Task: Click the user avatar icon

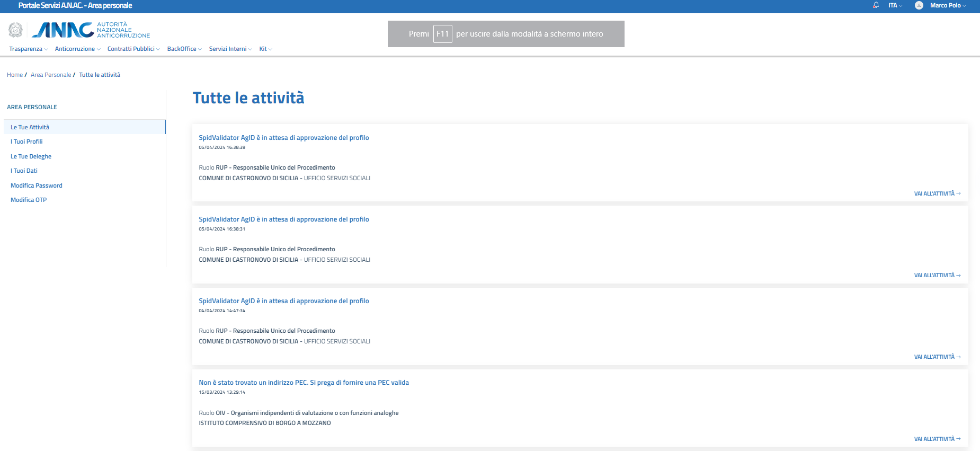Action: pyautogui.click(x=919, y=5)
